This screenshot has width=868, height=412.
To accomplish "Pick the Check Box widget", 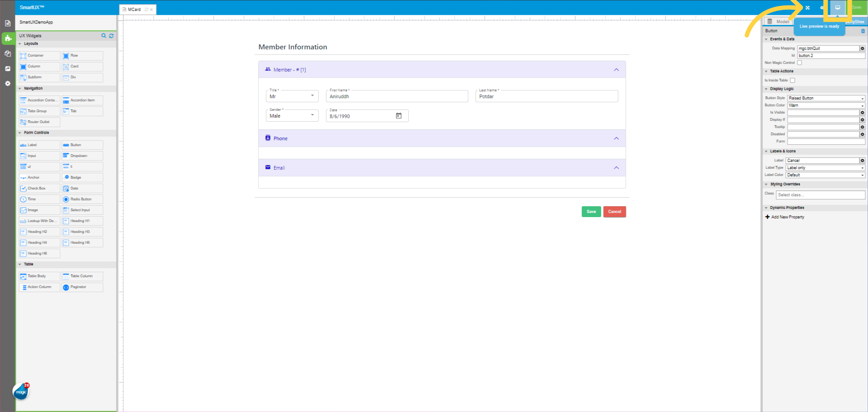I will pyautogui.click(x=39, y=189).
